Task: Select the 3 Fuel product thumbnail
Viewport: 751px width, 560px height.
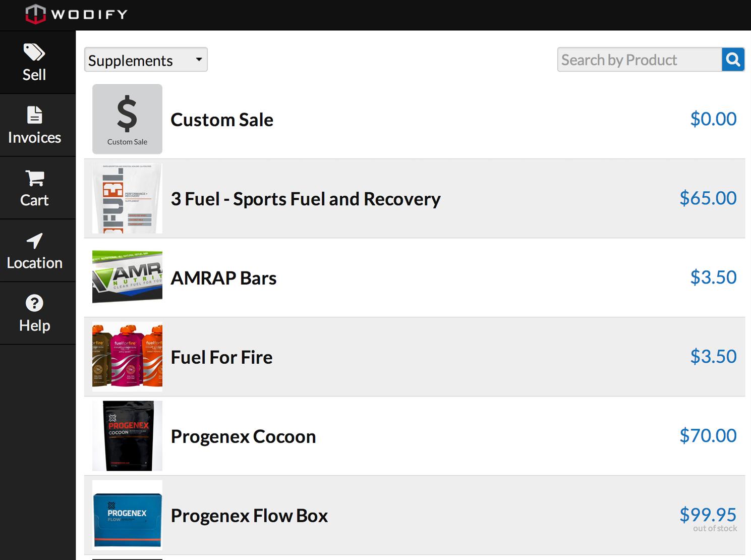Action: pyautogui.click(x=127, y=198)
